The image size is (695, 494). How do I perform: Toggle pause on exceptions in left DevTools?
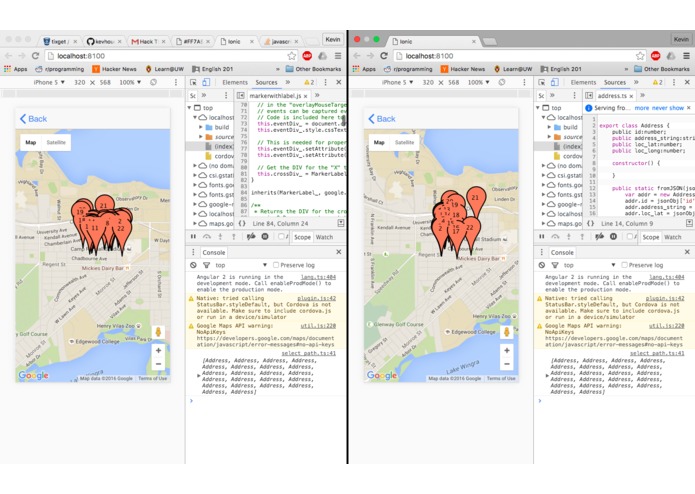tap(265, 237)
